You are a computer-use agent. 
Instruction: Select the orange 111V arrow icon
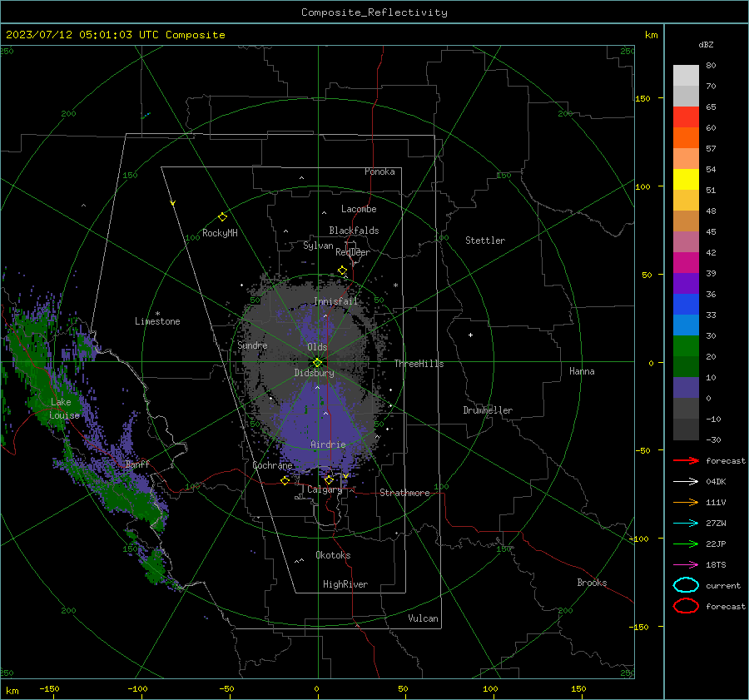pos(686,502)
